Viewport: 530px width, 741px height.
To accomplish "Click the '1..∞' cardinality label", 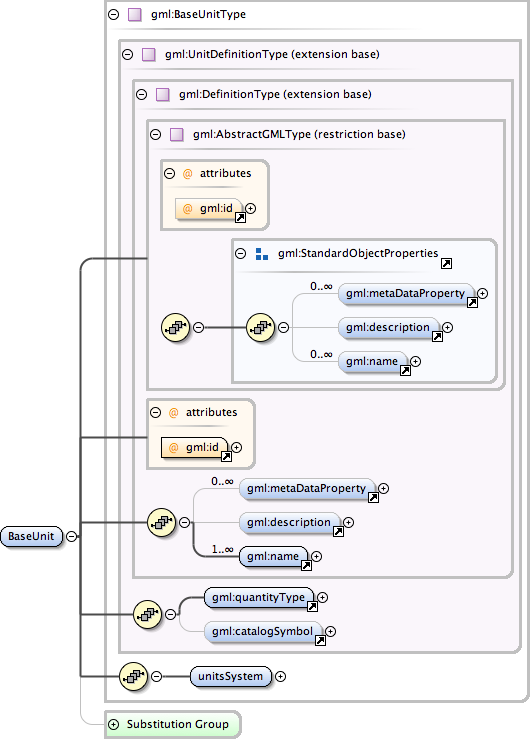I will pos(222,550).
